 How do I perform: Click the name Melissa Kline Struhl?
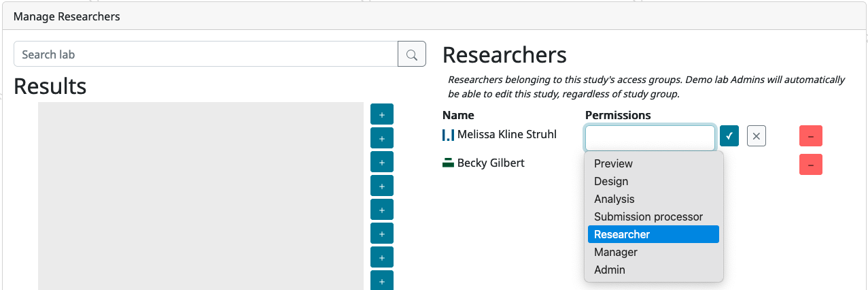[x=507, y=135]
